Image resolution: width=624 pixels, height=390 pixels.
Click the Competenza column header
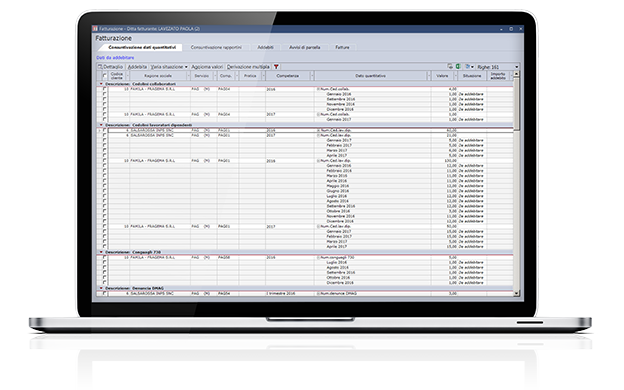(287, 76)
